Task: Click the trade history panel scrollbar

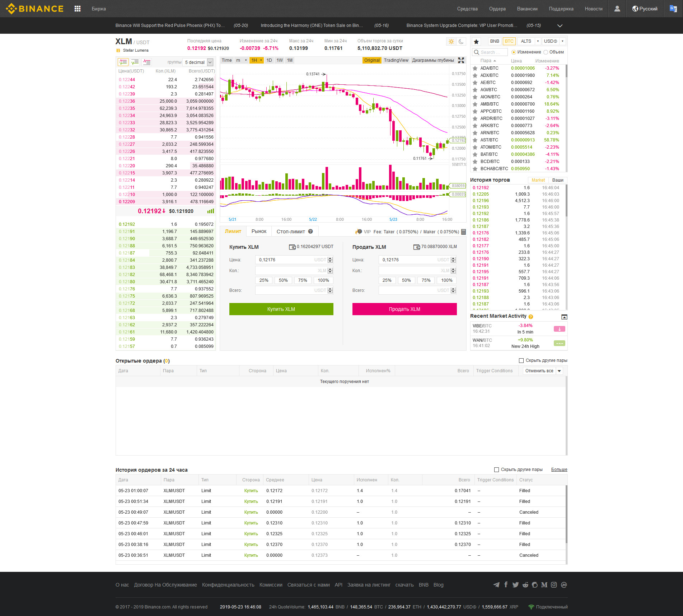Action: coord(566,201)
